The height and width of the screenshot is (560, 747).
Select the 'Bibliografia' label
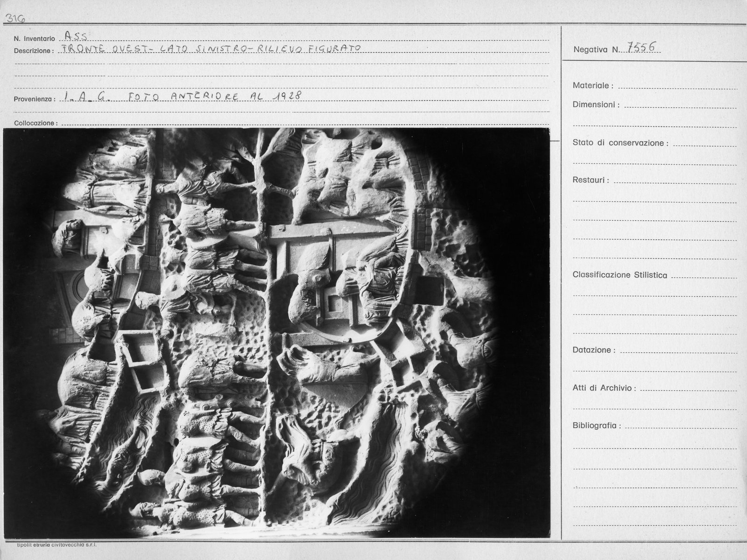click(597, 426)
